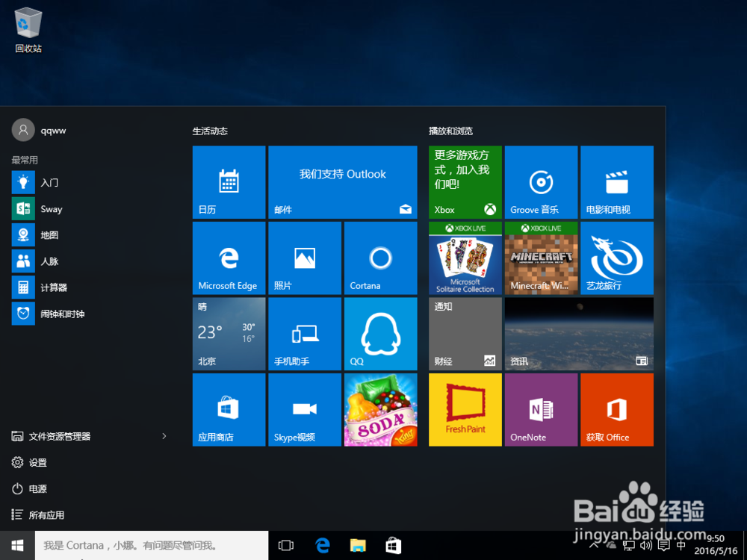Open the OneNote tile

click(541, 409)
